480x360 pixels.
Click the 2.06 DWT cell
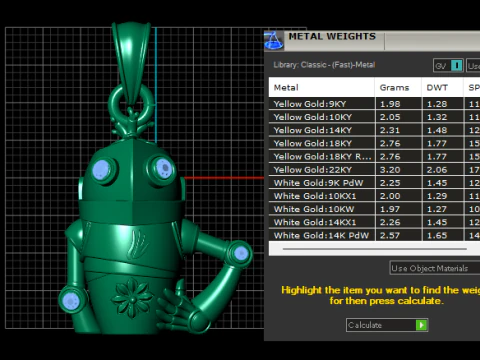[443, 170]
